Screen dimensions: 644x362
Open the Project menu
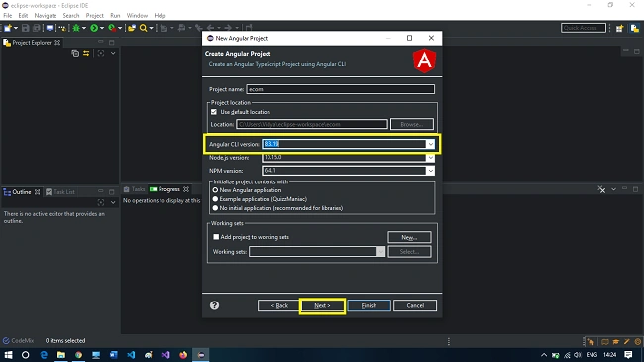pos(94,16)
